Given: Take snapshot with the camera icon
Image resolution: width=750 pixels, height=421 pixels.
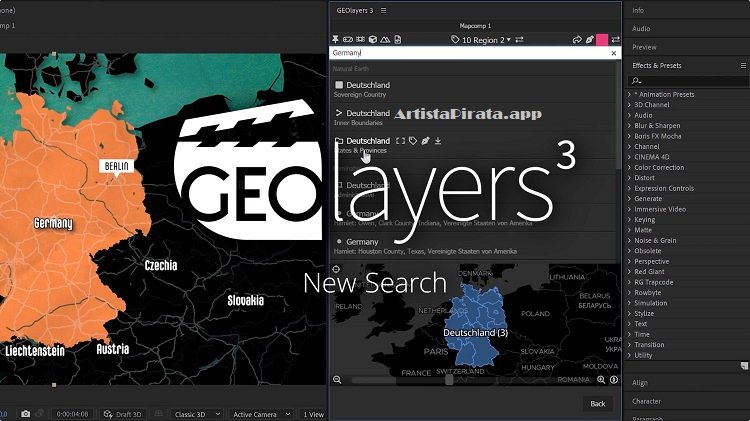Looking at the screenshot, I should 25,414.
